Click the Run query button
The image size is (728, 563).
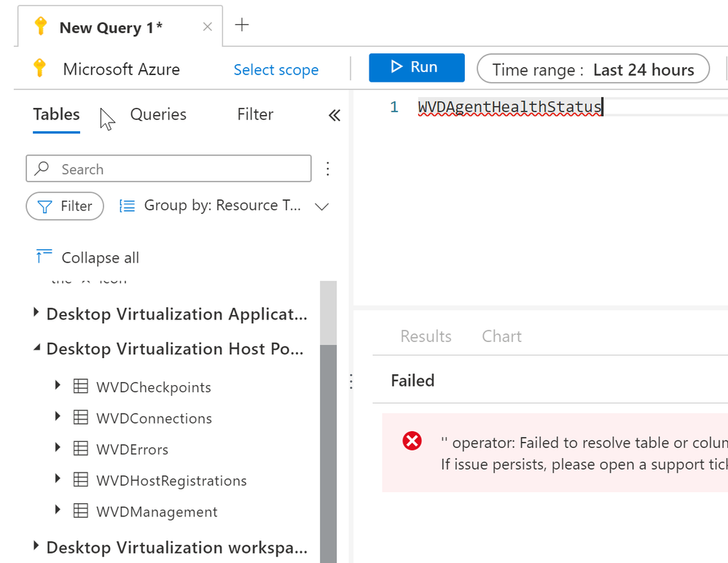(416, 68)
